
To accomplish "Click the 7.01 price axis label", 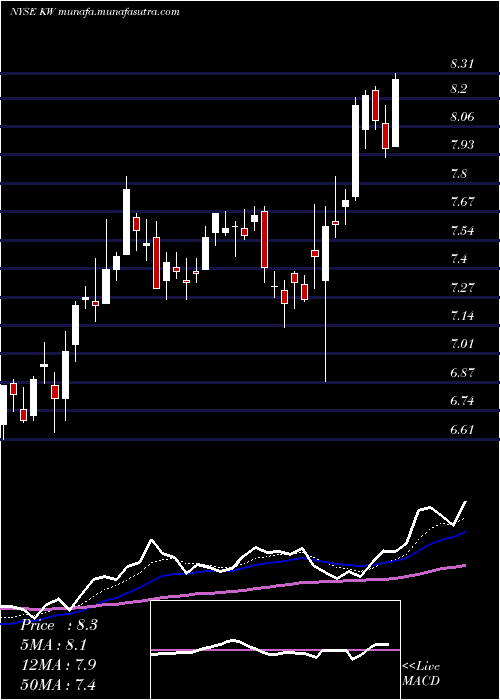I will click(x=462, y=344).
